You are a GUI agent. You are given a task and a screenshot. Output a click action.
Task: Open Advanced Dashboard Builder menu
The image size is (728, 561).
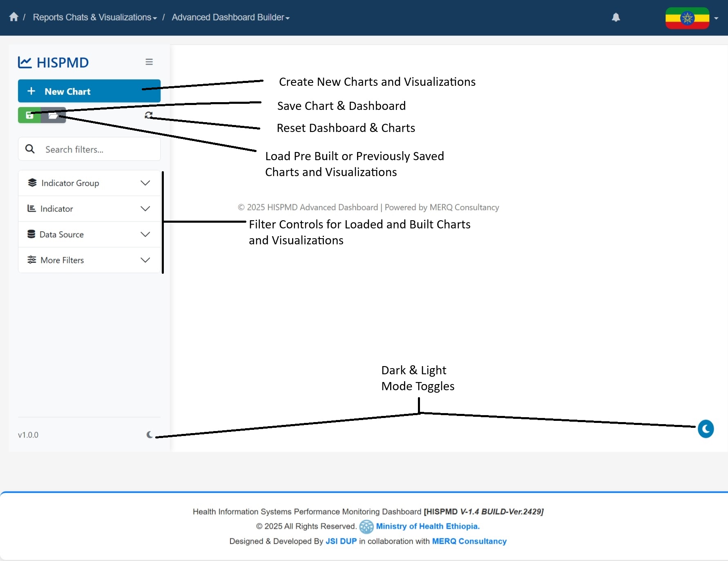pyautogui.click(x=230, y=18)
